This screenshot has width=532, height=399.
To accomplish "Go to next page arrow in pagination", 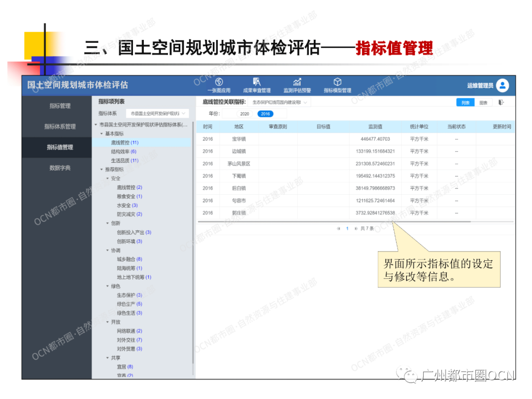I will click(356, 229).
